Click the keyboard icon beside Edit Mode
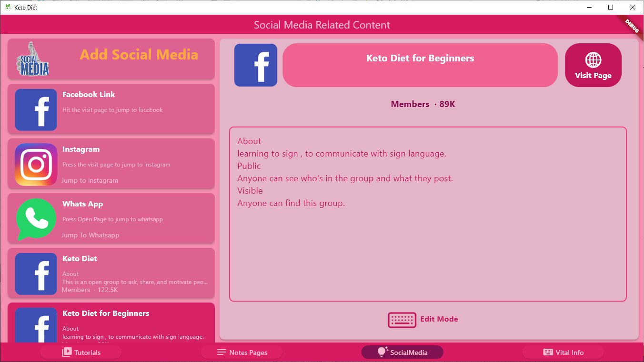Image resolution: width=644 pixels, height=362 pixels. [402, 320]
